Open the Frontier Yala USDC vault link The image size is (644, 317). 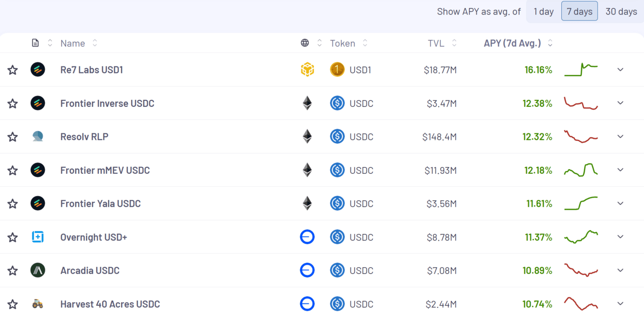(100, 204)
